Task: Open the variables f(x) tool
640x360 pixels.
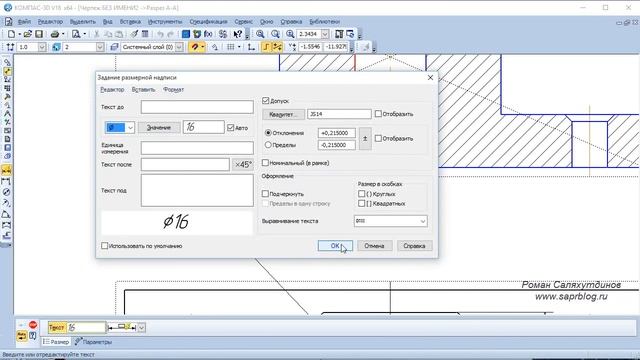Action: 208,34
